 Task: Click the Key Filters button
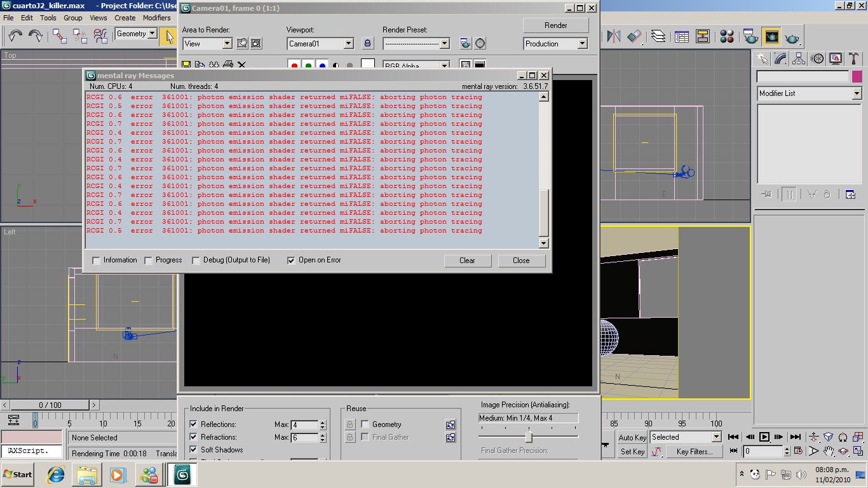[x=694, y=452]
